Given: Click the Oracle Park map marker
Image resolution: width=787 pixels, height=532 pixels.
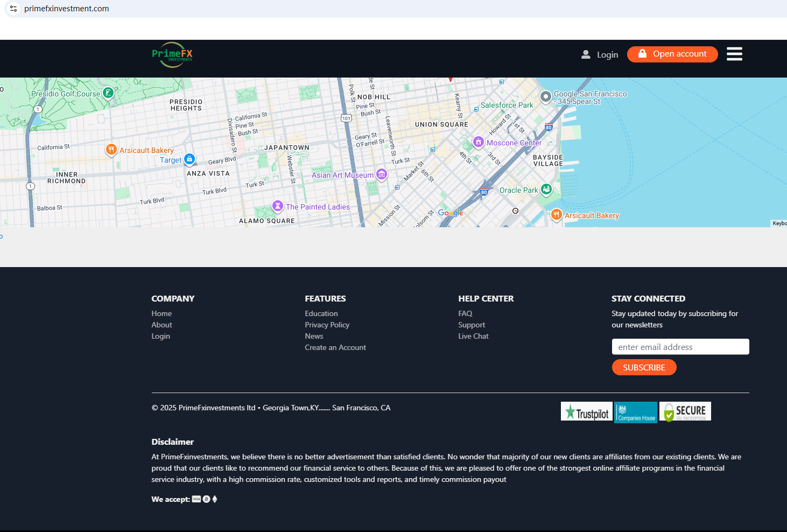Looking at the screenshot, I should (546, 189).
